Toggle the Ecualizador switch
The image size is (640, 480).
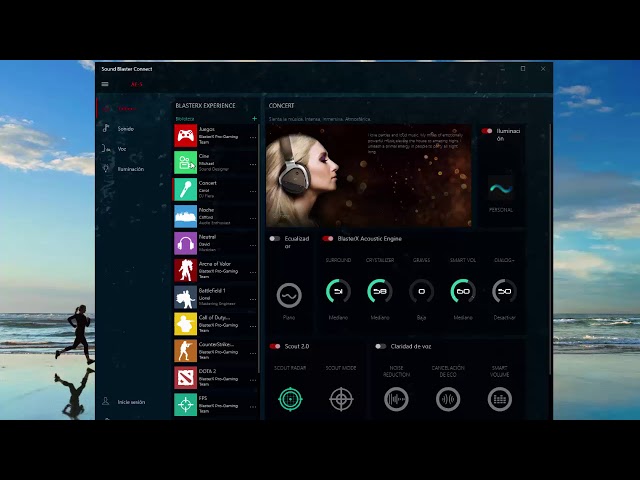[275, 239]
